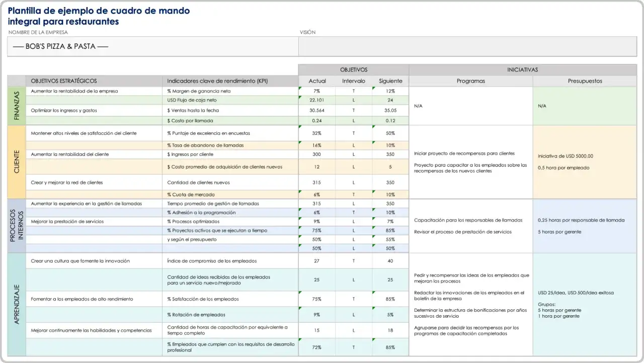The height and width of the screenshot is (363, 644).
Task: Select 'Aumentar la rentabilidad del cliente' objective
Action: [70, 154]
